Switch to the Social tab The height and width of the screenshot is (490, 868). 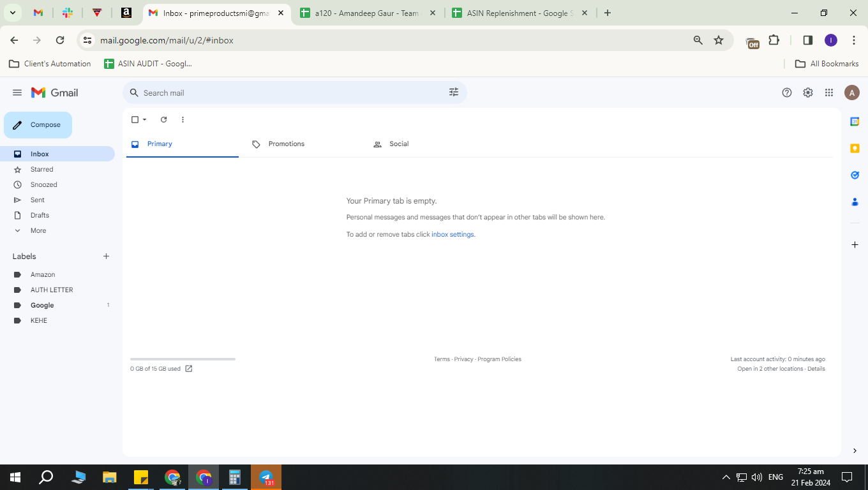pos(425,144)
